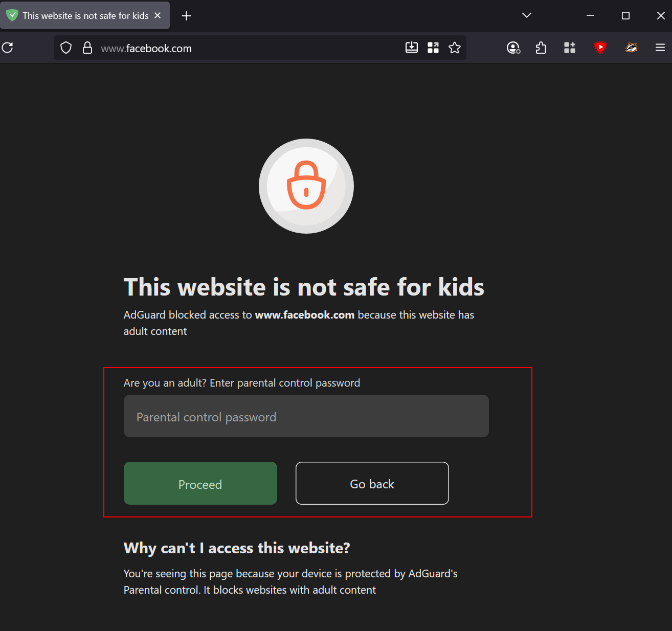Select the address bar showing www.facebook.com
The width and height of the screenshot is (672, 631).
pyautogui.click(x=146, y=48)
